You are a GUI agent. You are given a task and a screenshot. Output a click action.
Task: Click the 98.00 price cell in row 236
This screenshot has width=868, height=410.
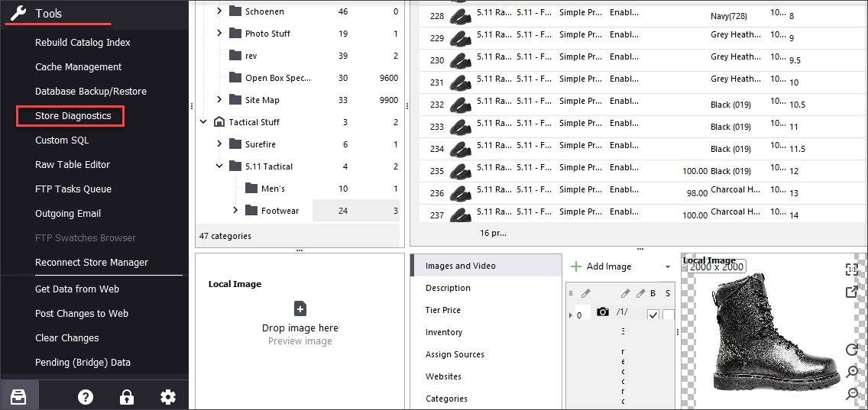(x=696, y=193)
